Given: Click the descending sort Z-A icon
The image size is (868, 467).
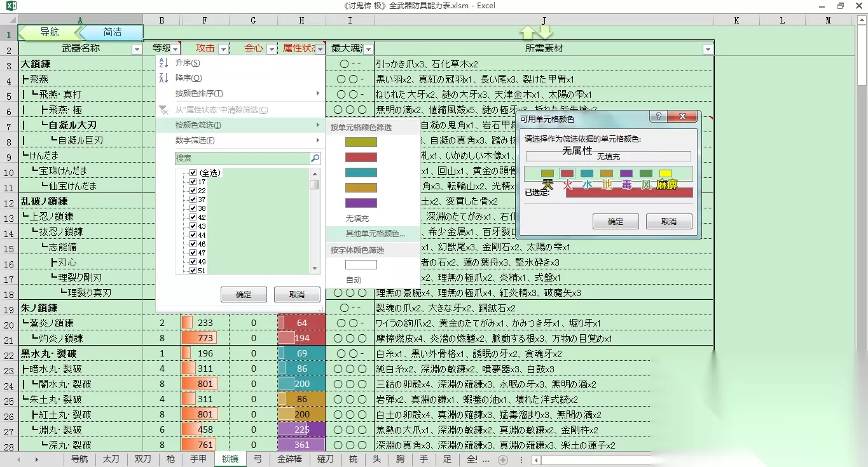Looking at the screenshot, I should (x=163, y=78).
